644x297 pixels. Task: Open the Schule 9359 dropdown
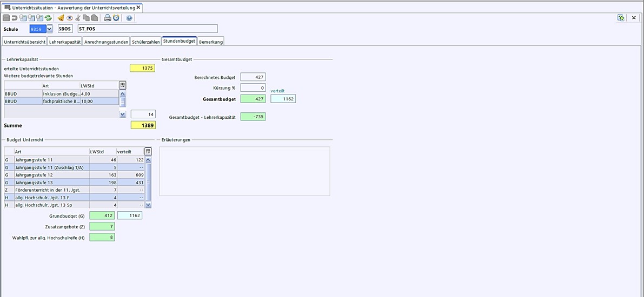pyautogui.click(x=50, y=29)
